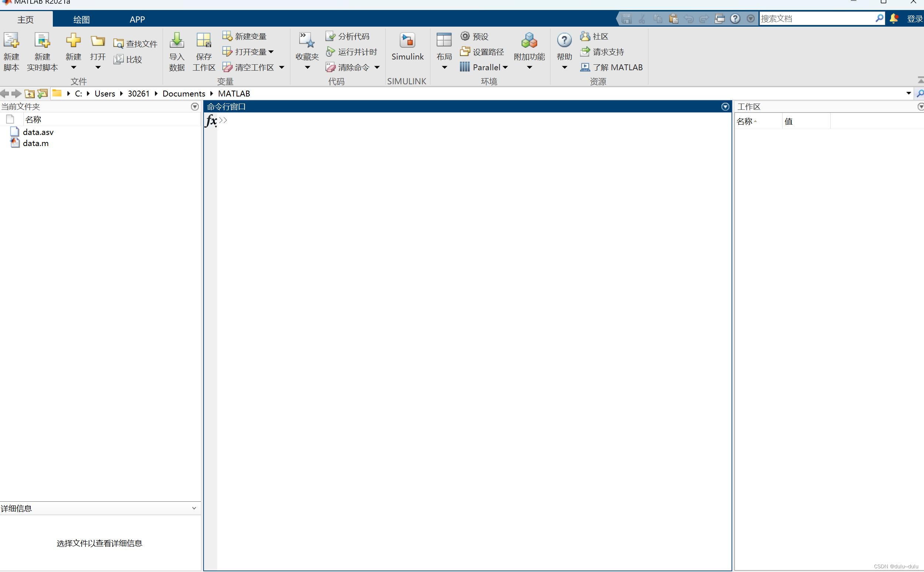
Task: Click the up one level folder icon
Action: tap(30, 94)
